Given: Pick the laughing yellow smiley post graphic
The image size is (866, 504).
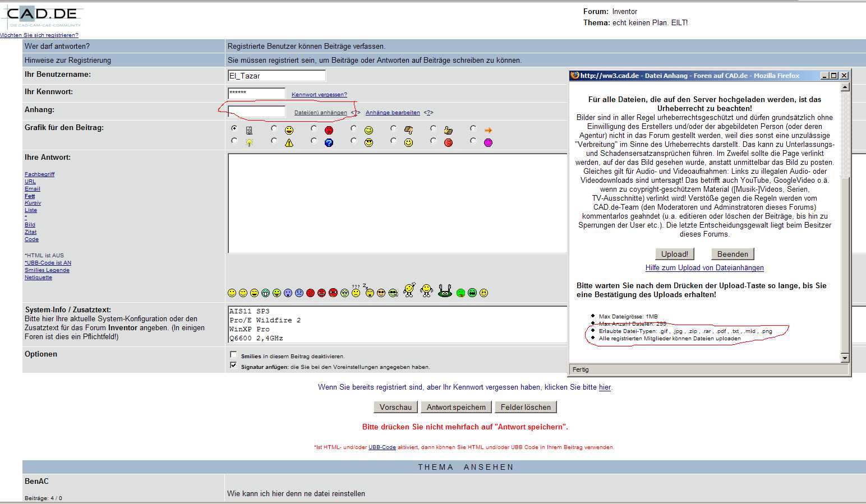Looking at the screenshot, I should coord(289,130).
